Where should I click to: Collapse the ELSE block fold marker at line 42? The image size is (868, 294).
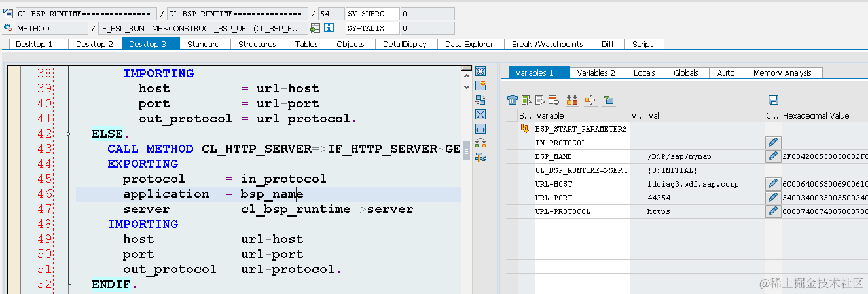[x=69, y=134]
